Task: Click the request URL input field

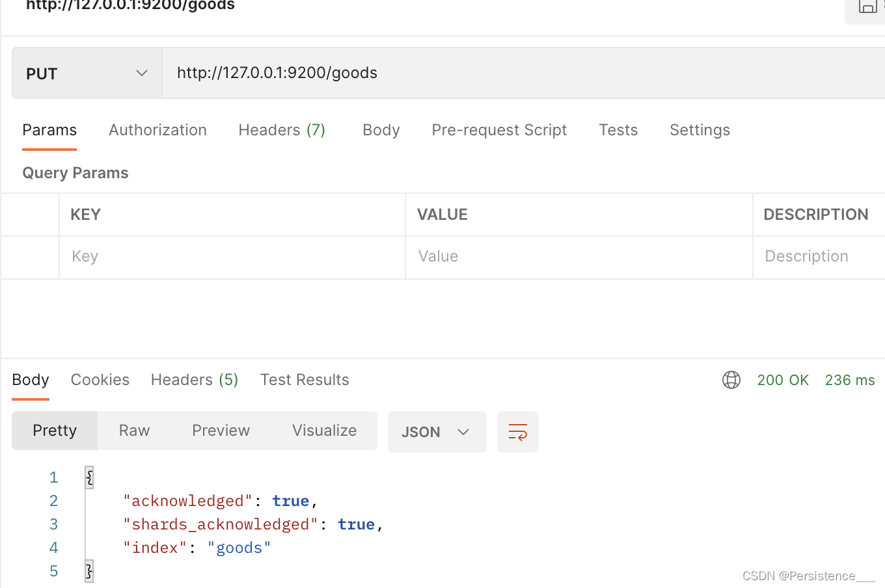Action: pos(523,73)
